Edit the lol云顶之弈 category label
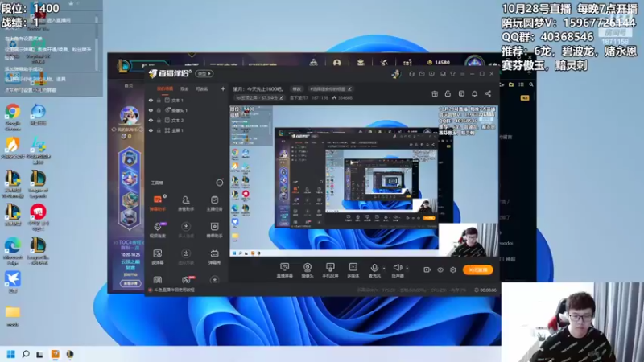 click(x=258, y=97)
